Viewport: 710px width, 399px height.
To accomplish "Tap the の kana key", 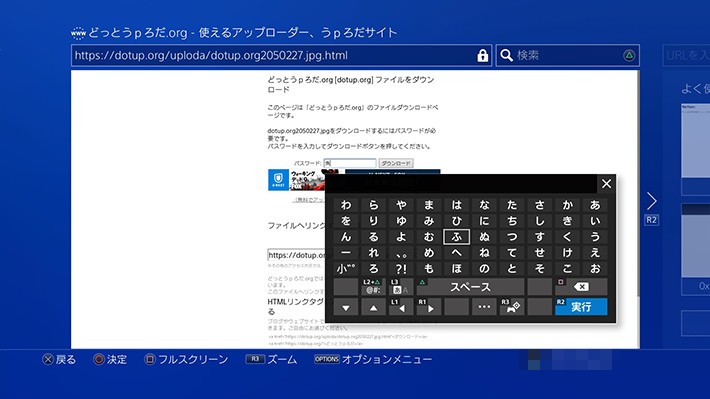I will tap(484, 269).
